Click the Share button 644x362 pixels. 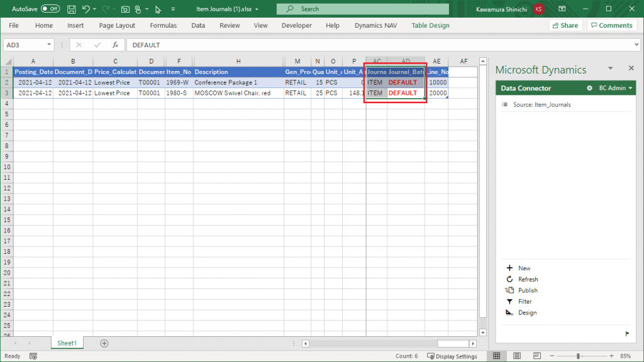click(x=565, y=25)
